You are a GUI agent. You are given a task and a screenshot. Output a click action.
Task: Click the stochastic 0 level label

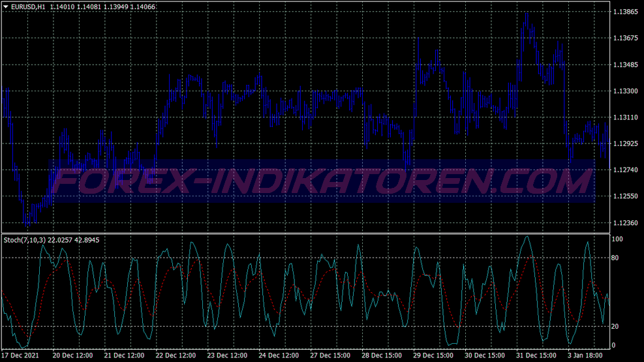613,346
